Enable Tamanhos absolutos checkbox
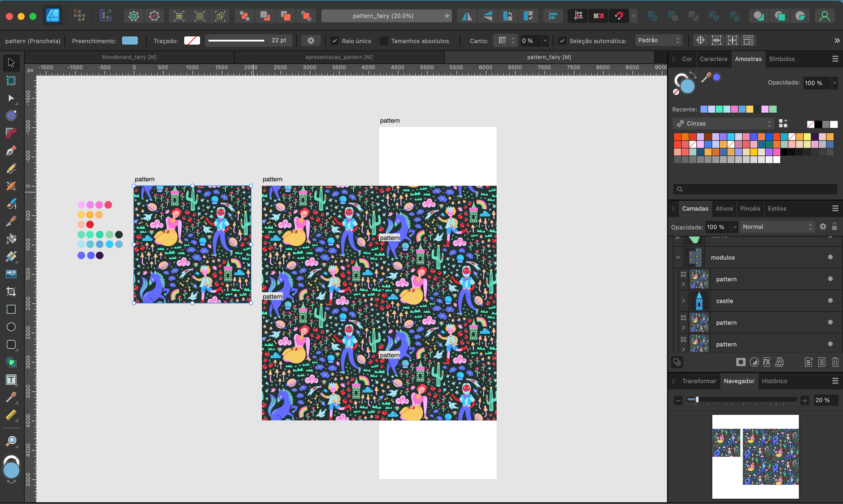 click(384, 41)
